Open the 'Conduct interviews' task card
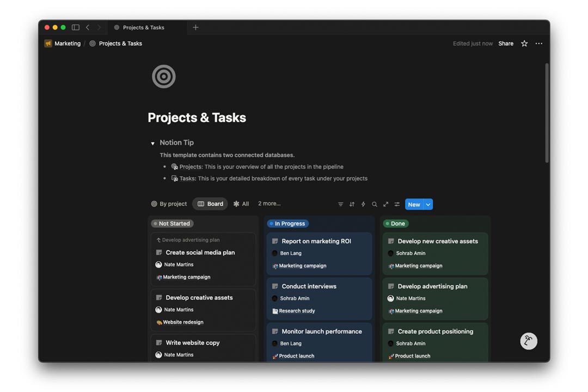 [x=309, y=286]
